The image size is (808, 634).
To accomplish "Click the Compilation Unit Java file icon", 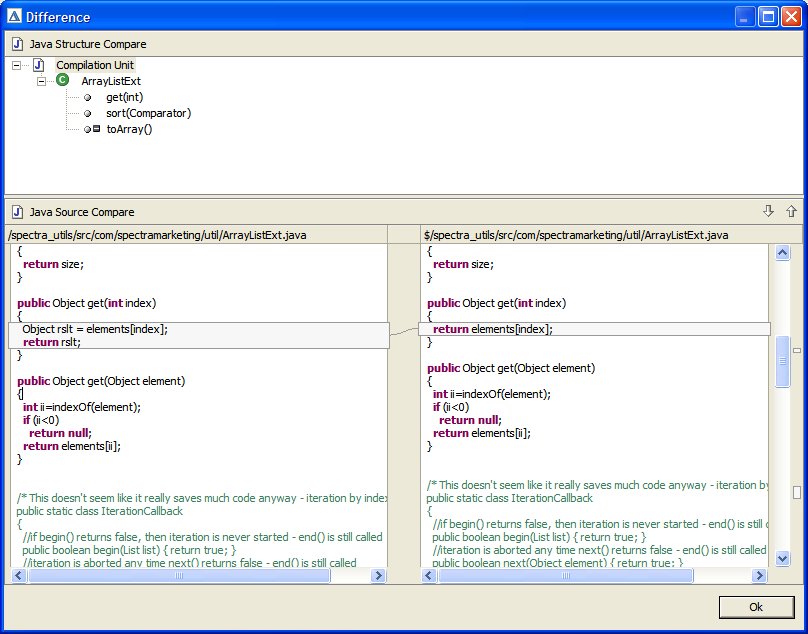I will 39,65.
